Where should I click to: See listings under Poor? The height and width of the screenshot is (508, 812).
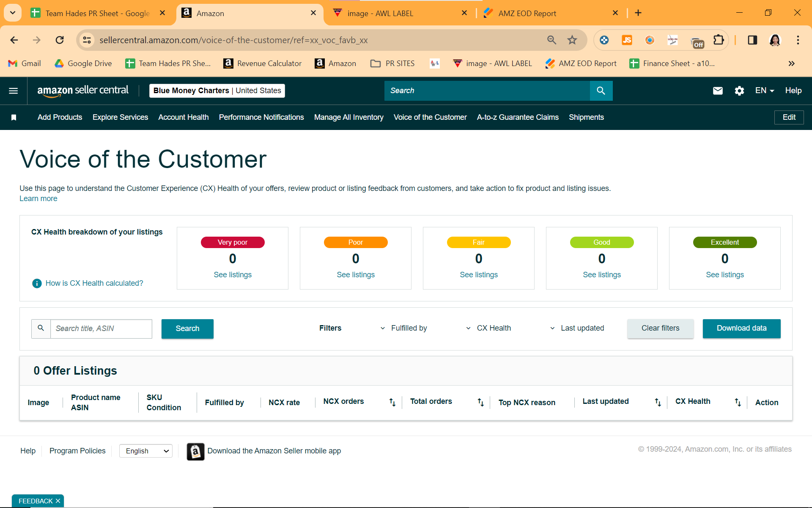click(356, 275)
